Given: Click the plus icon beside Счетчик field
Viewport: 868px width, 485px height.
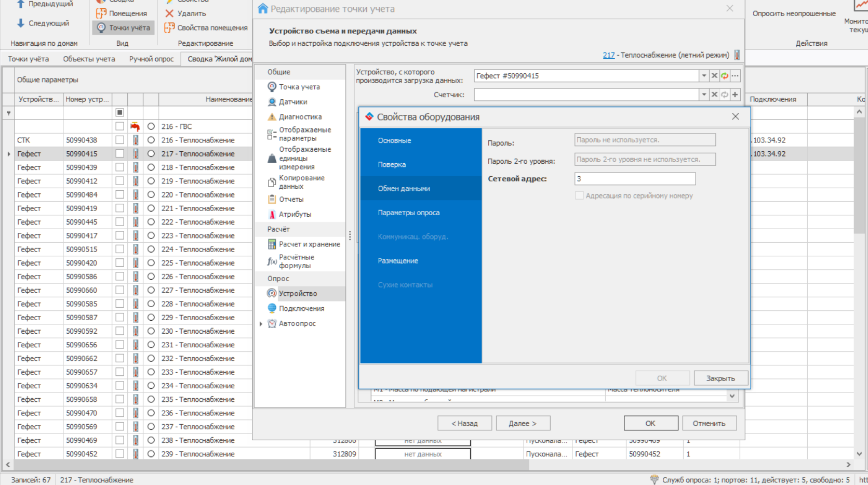Looking at the screenshot, I should tap(735, 95).
